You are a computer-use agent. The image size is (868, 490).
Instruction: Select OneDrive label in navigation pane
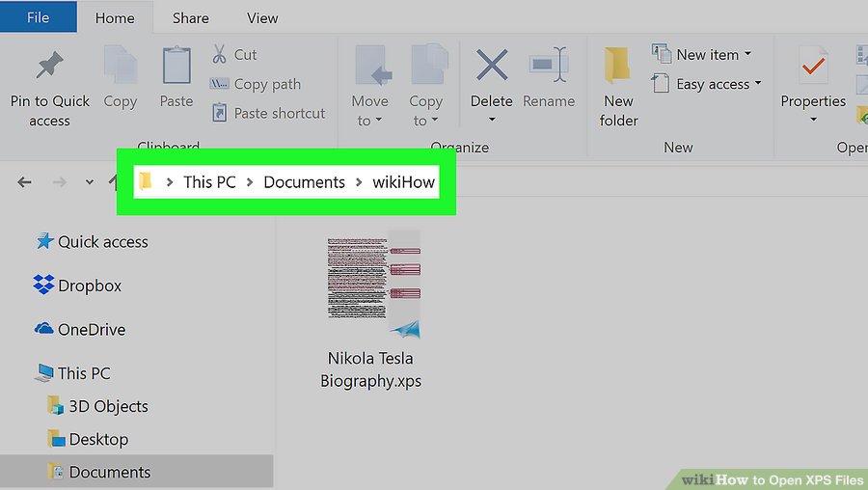[92, 330]
